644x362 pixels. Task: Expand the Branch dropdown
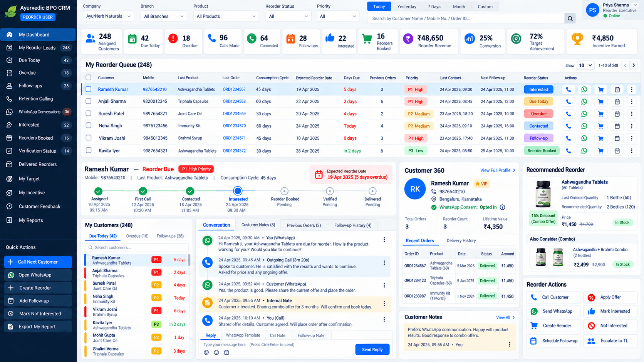coord(164,16)
